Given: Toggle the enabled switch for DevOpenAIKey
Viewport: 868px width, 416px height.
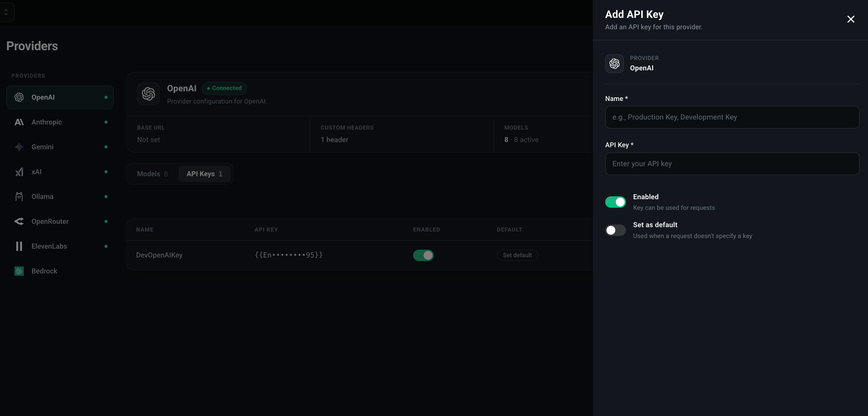Looking at the screenshot, I should [x=423, y=255].
